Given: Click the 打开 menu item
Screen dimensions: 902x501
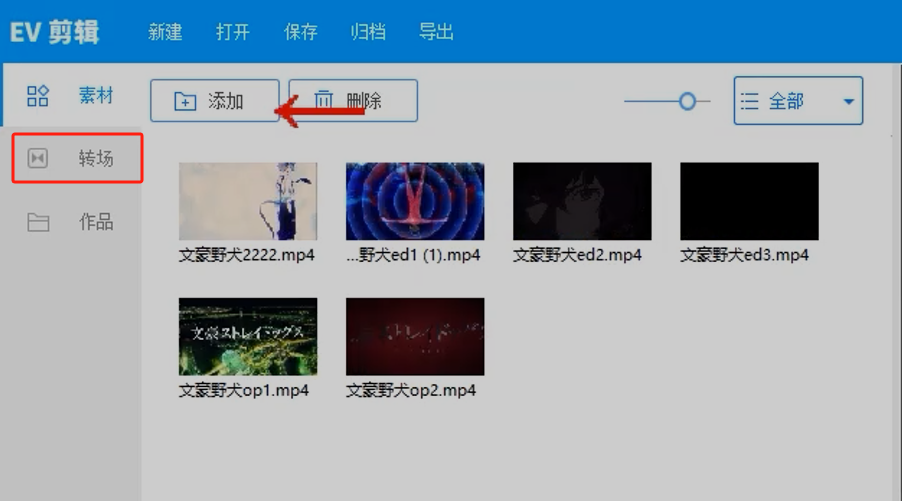Looking at the screenshot, I should coord(232,32).
